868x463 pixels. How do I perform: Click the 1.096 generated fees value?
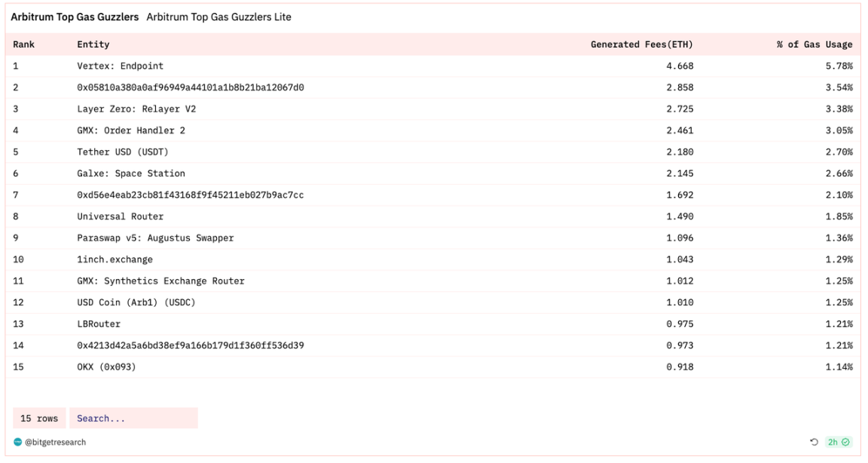(680, 238)
